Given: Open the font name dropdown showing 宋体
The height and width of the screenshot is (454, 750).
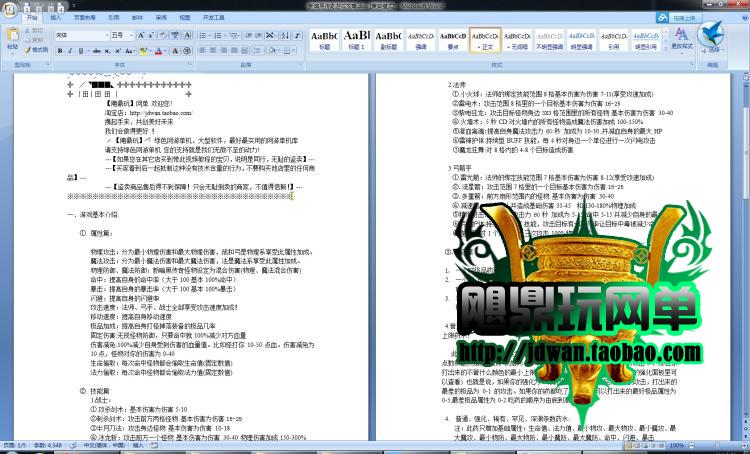Looking at the screenshot, I should click(x=80, y=34).
